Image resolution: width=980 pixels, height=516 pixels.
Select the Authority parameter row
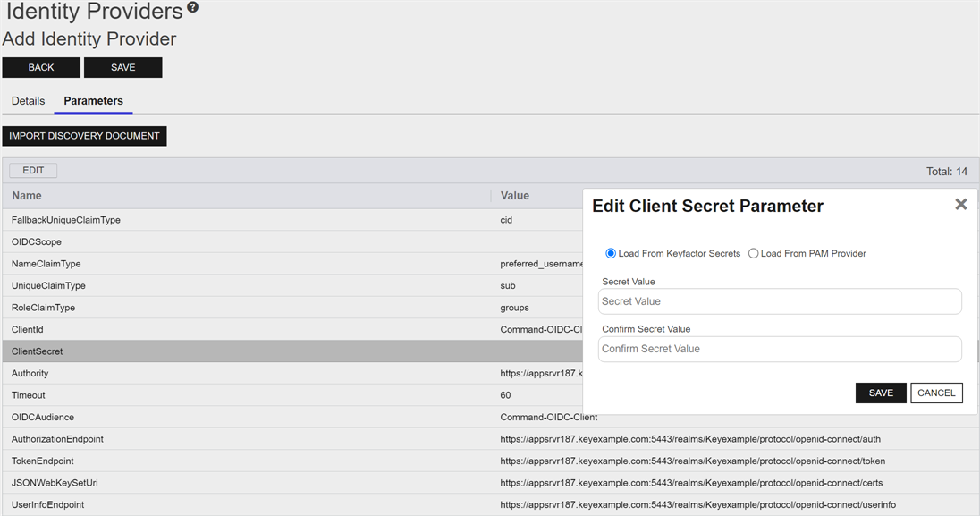292,374
